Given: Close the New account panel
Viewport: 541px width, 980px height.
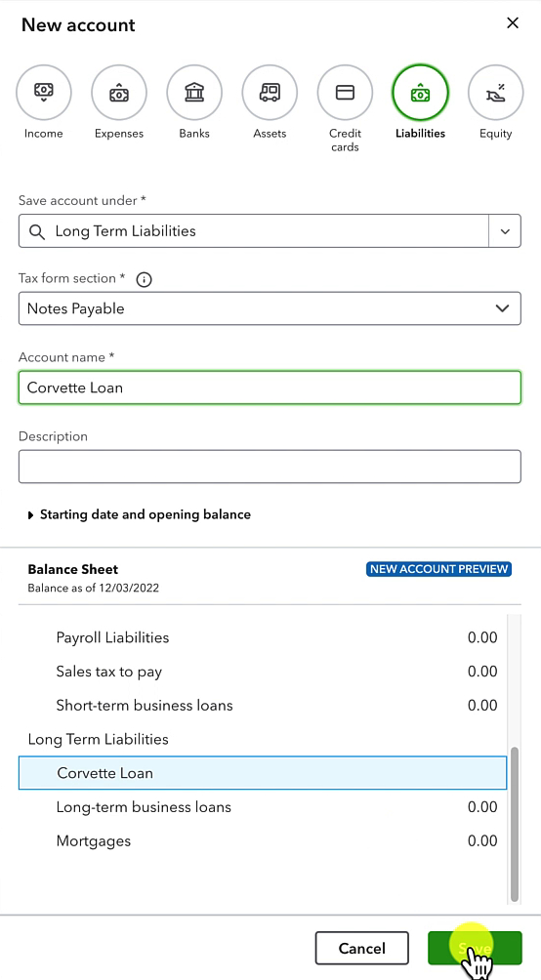Looking at the screenshot, I should point(513,23).
